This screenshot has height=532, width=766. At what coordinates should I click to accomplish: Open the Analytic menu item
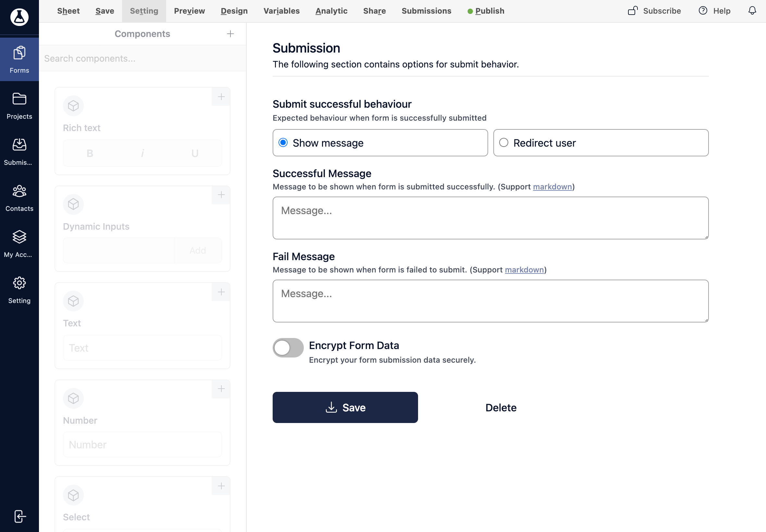coord(331,11)
